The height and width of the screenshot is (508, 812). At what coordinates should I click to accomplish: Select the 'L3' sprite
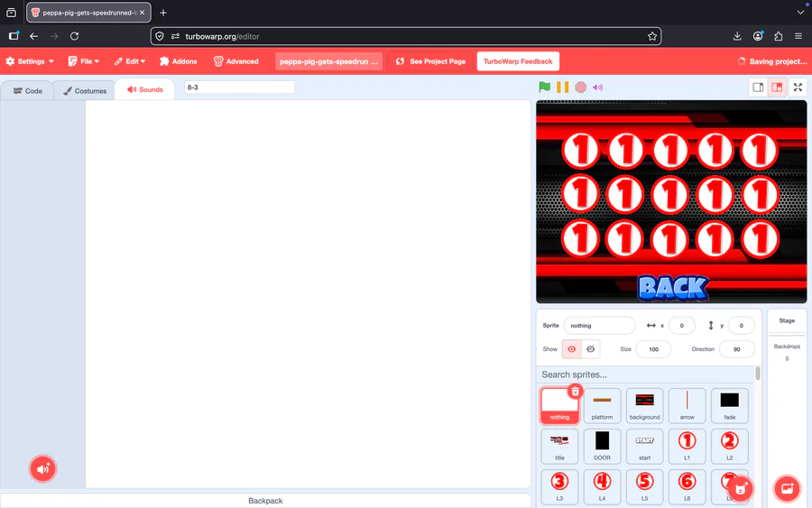tap(559, 486)
